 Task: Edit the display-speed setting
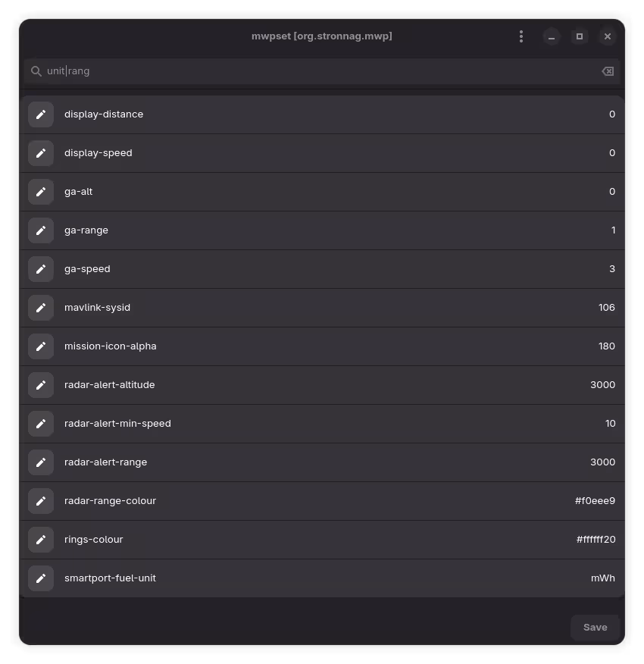(x=41, y=153)
